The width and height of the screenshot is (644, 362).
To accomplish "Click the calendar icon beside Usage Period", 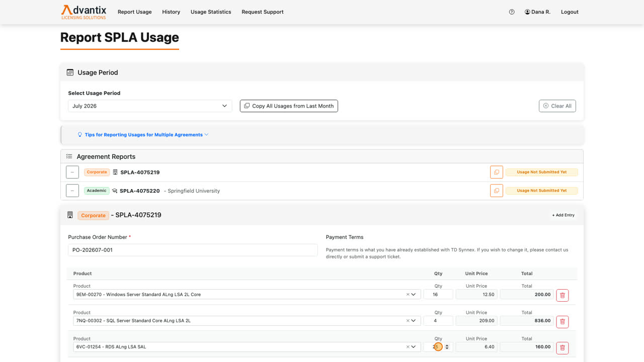I will (70, 72).
